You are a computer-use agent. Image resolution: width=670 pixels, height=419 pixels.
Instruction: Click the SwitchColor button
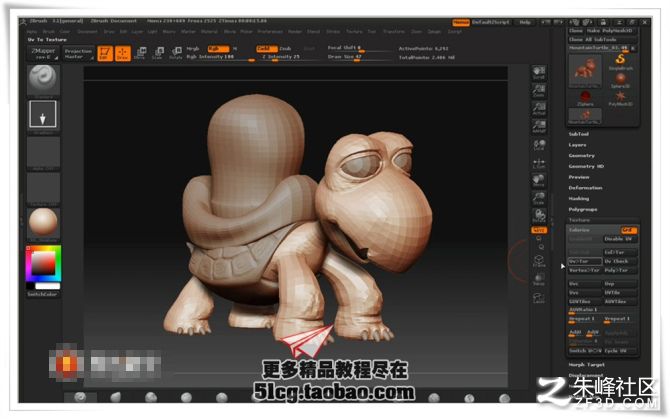point(43,294)
